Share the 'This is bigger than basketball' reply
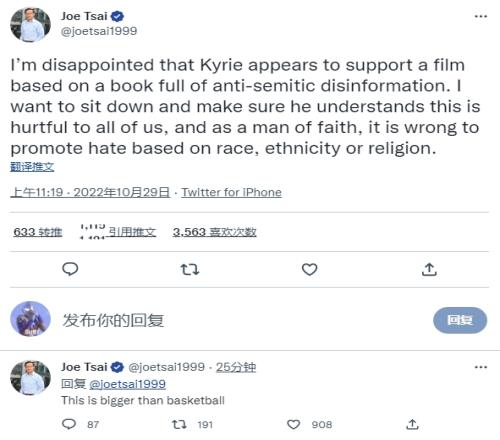The height and width of the screenshot is (440, 500). click(412, 425)
